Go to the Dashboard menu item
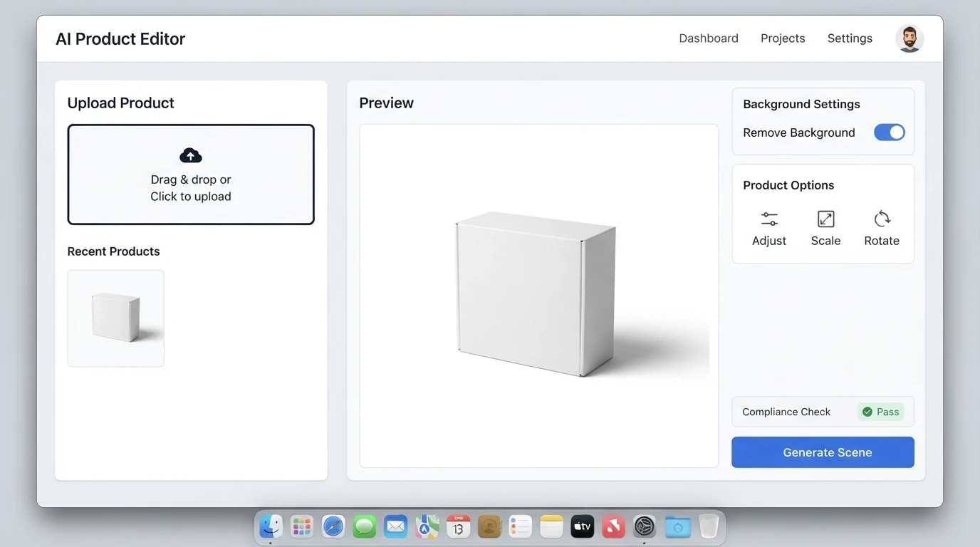 tap(709, 38)
